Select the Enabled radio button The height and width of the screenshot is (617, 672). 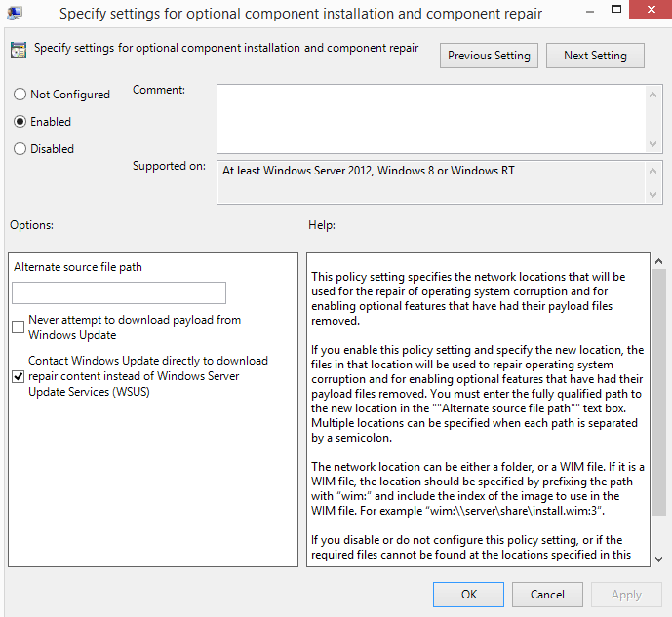click(x=20, y=122)
